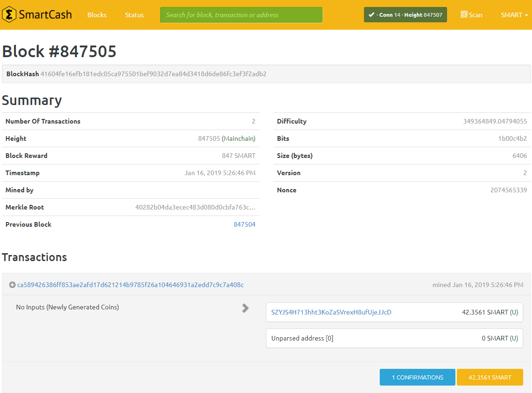Viewport: 532px width, 393px height.
Task: Click the No Inputs (Newly Generated Coins) text
Action: (x=67, y=307)
